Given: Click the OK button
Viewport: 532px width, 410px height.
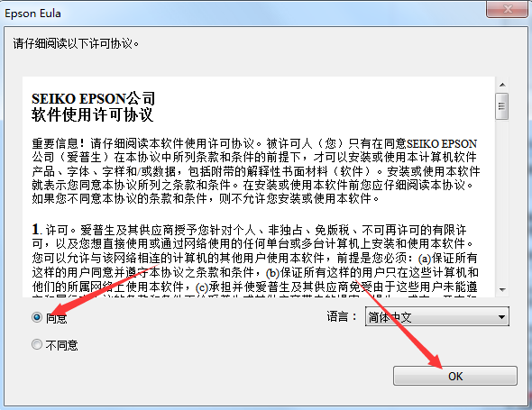Looking at the screenshot, I should [x=455, y=376].
